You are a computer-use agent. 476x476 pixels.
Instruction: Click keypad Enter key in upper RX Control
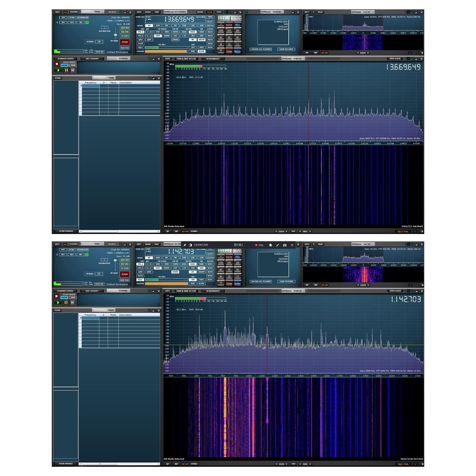[x=237, y=51]
